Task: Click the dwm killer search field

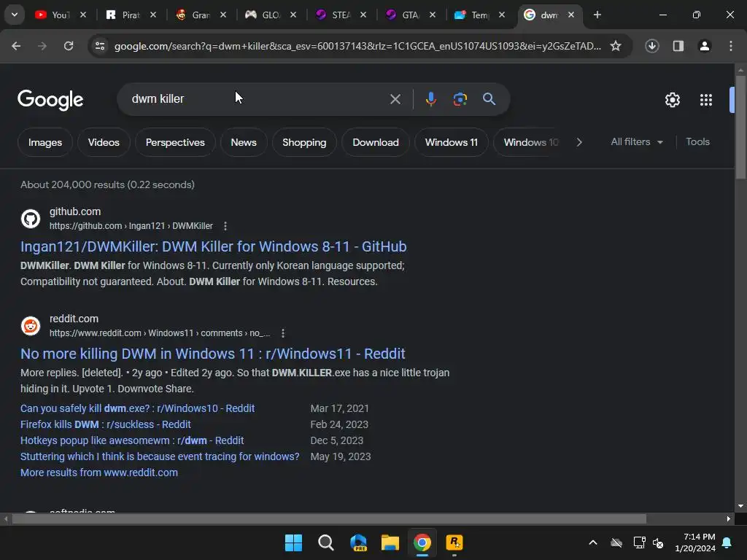Action: [x=258, y=99]
